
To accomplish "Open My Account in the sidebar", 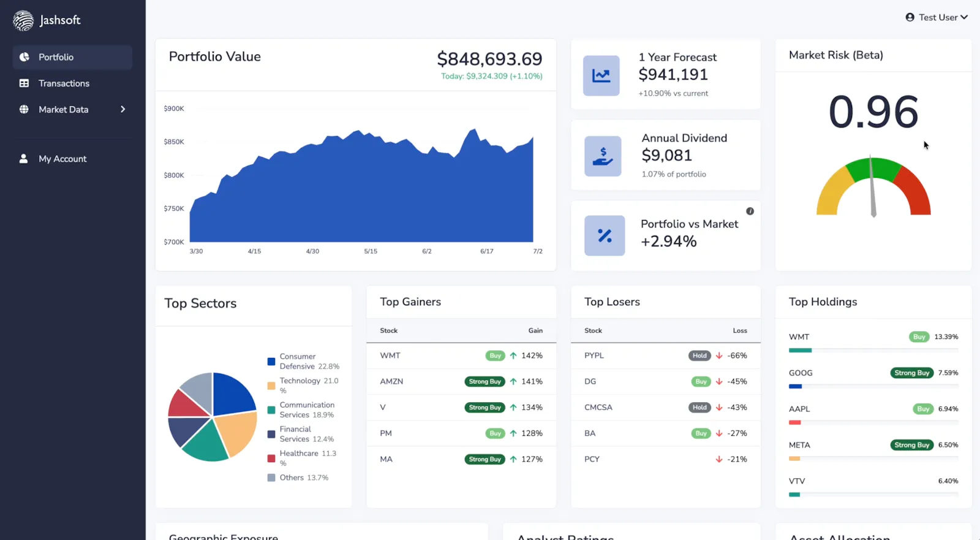I will click(72, 159).
